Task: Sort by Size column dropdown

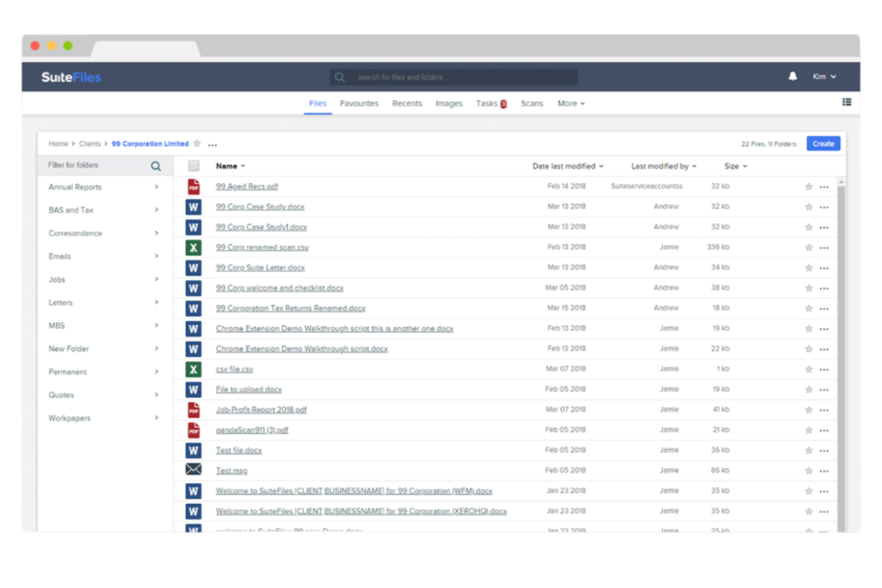Action: pyautogui.click(x=735, y=166)
